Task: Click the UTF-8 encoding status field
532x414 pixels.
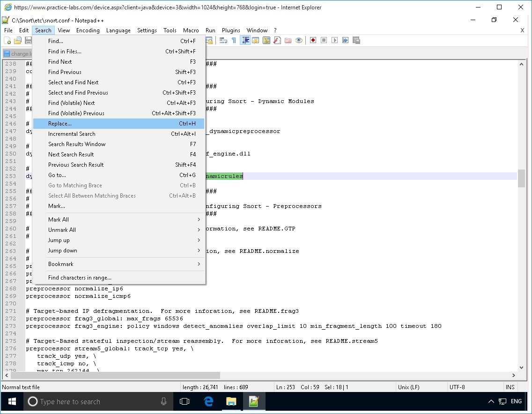Action: [457, 387]
